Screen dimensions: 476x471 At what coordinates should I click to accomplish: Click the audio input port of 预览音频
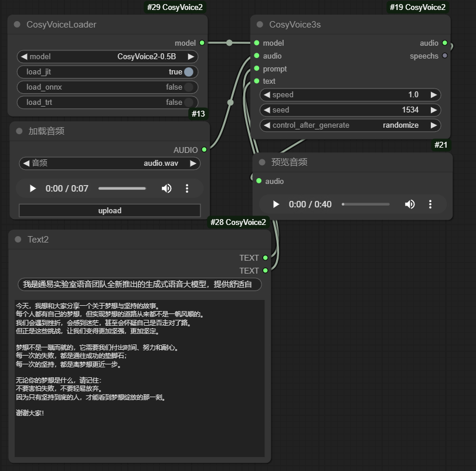(259, 181)
